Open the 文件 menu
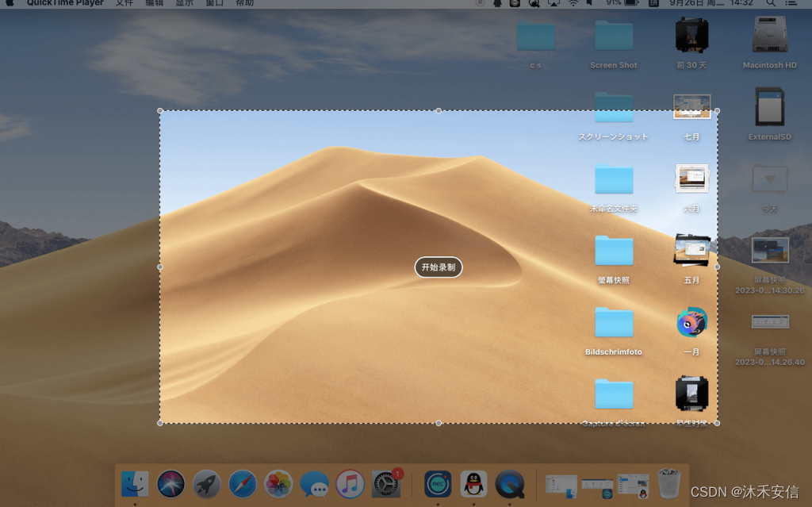 (x=124, y=2)
